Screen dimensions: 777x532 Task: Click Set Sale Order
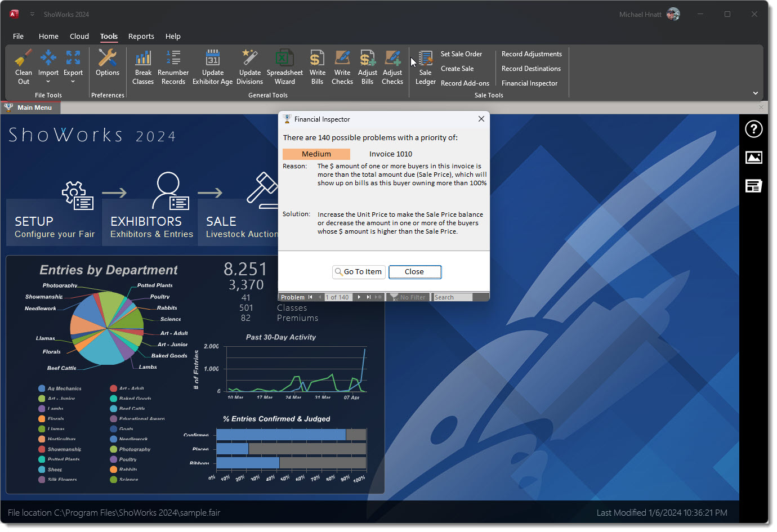(461, 54)
